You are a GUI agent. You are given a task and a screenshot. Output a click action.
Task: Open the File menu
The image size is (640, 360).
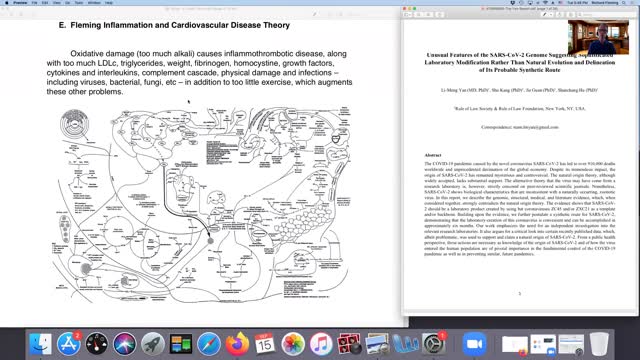[34, 2]
